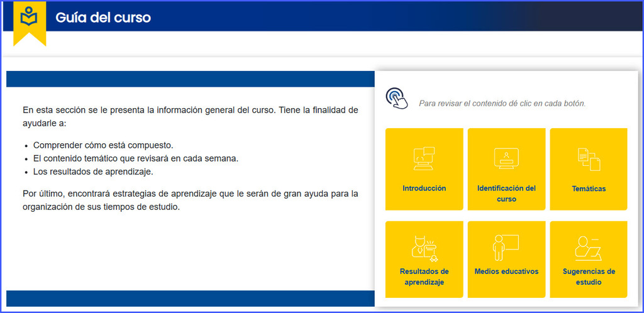Click the teacher whiteboard icon
Viewport: 644px width, 313px height.
(506, 248)
